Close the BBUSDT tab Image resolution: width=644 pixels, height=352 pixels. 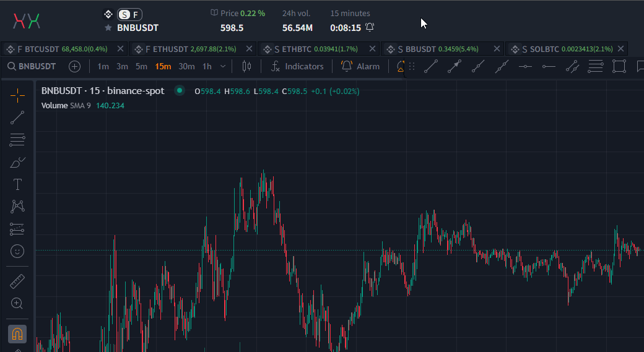pyautogui.click(x=497, y=49)
